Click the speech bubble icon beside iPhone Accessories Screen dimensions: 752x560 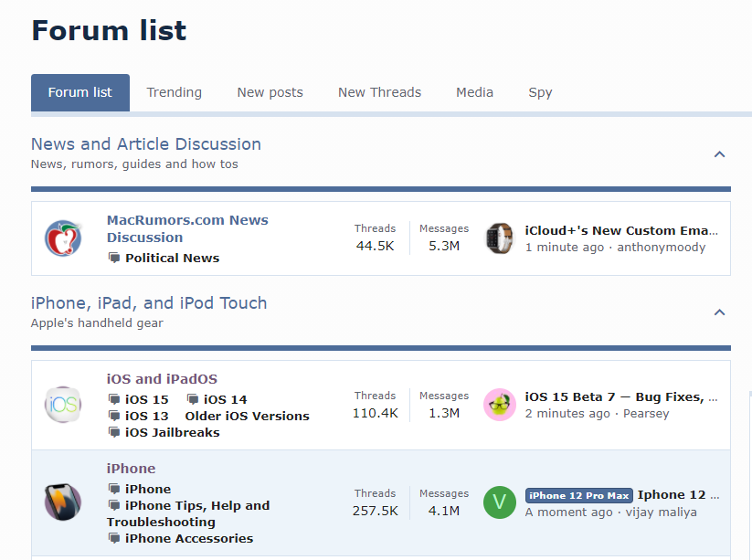[114, 538]
